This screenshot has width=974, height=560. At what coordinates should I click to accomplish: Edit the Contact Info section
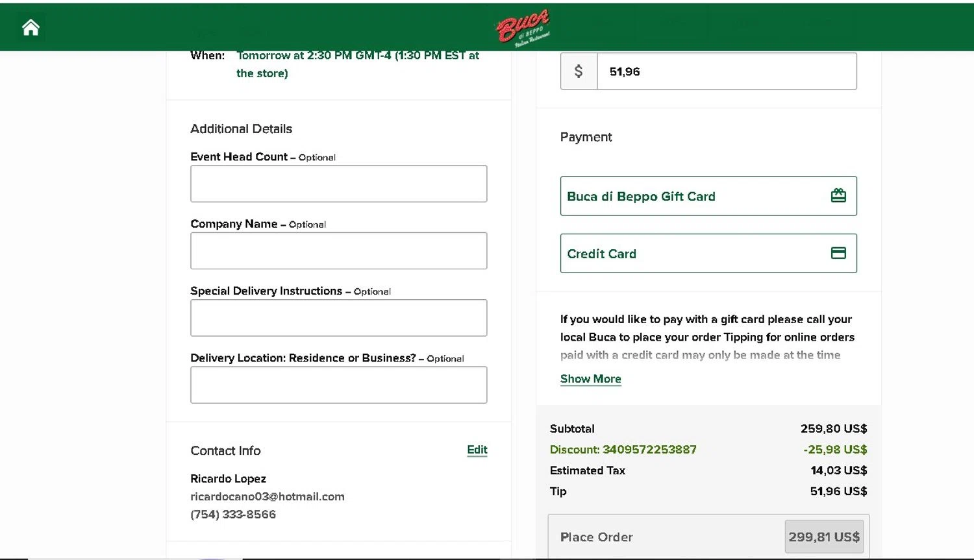(x=477, y=450)
